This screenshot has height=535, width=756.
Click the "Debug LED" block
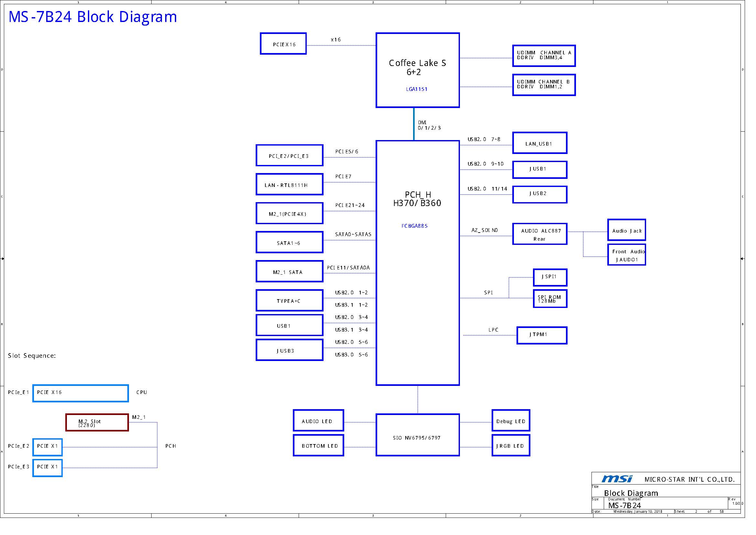pyautogui.click(x=511, y=420)
